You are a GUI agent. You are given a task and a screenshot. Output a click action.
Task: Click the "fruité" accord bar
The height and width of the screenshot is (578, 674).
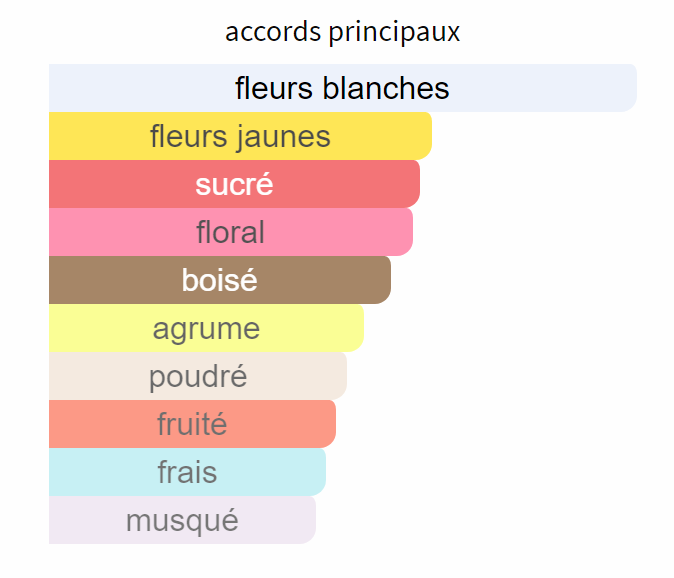192,424
